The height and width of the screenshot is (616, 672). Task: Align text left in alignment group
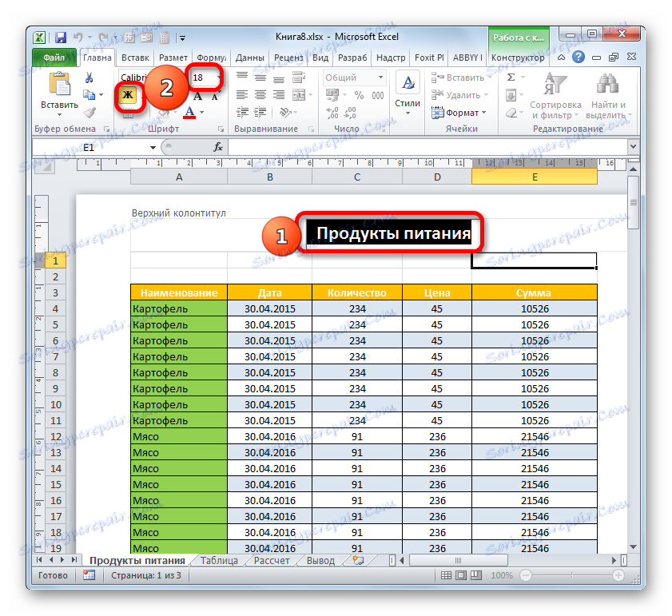coord(242,95)
